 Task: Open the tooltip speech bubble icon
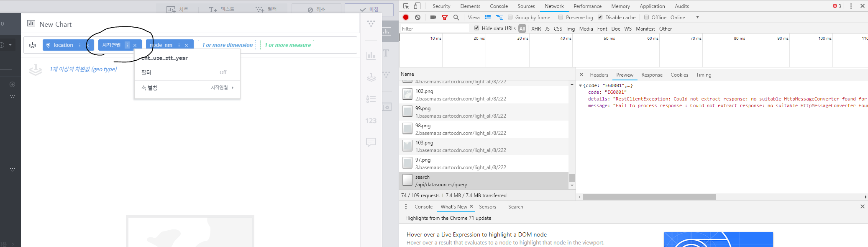(371, 142)
